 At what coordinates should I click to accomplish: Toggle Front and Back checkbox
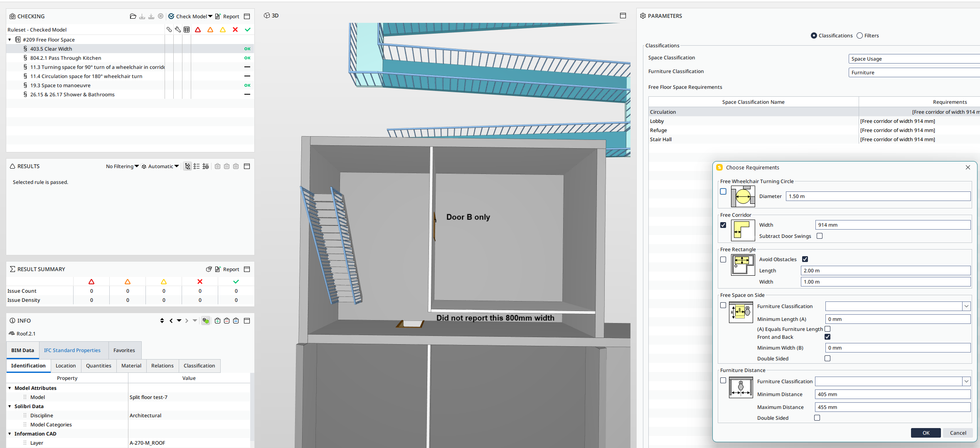(x=827, y=337)
